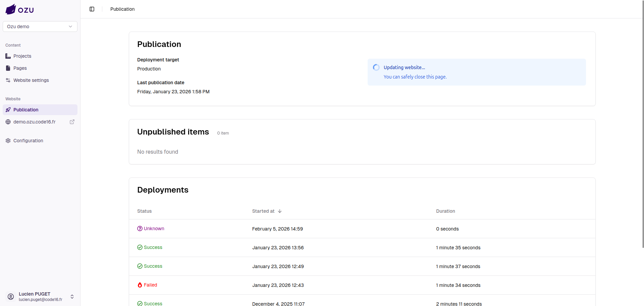644x306 pixels.
Task: Expand the Lucien PUGET account menu
Action: point(72,297)
